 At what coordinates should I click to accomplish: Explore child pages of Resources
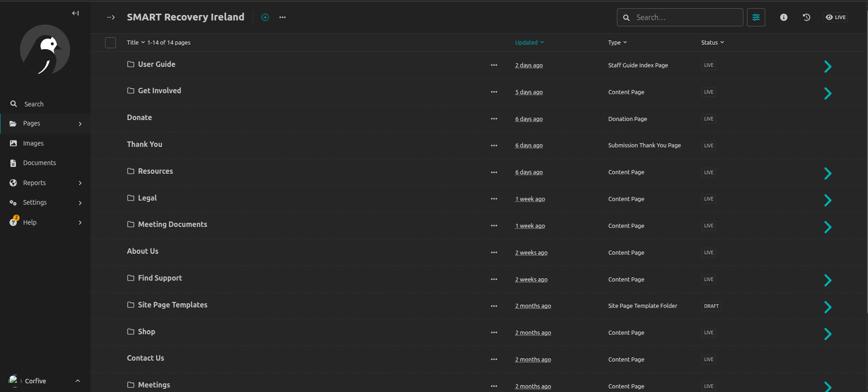click(x=828, y=173)
